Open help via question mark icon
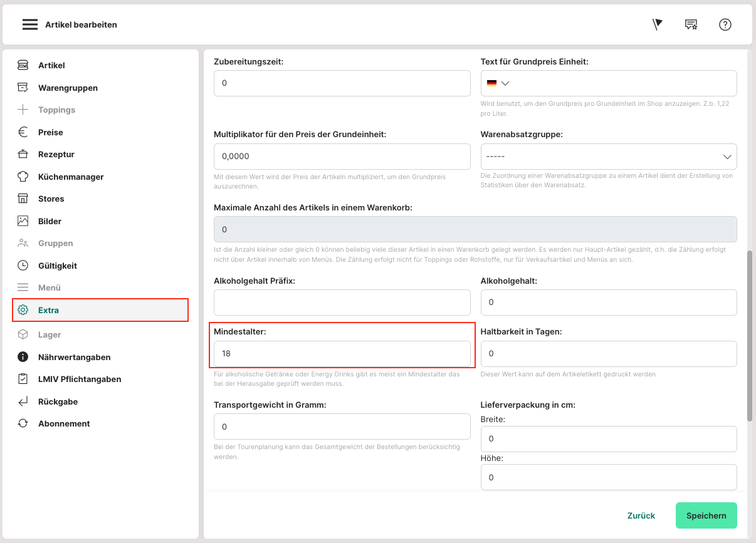The image size is (756, 543). (725, 24)
